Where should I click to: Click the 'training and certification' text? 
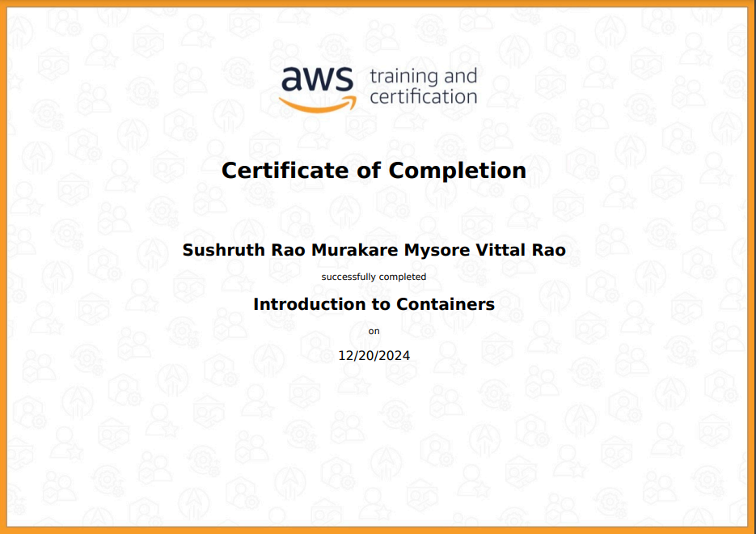coord(421,84)
